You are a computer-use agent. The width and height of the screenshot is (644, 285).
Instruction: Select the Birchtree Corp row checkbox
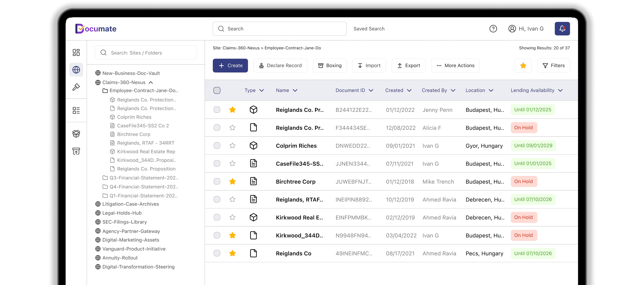click(217, 181)
